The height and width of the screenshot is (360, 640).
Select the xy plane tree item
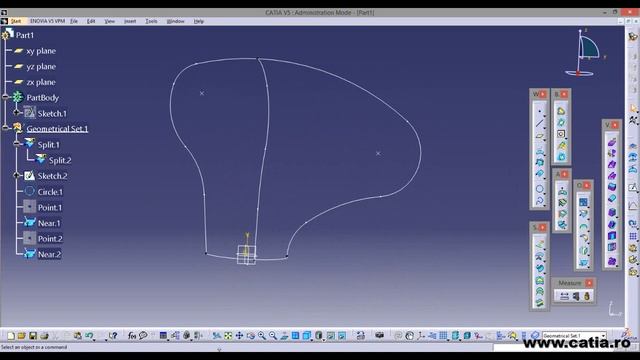41,51
